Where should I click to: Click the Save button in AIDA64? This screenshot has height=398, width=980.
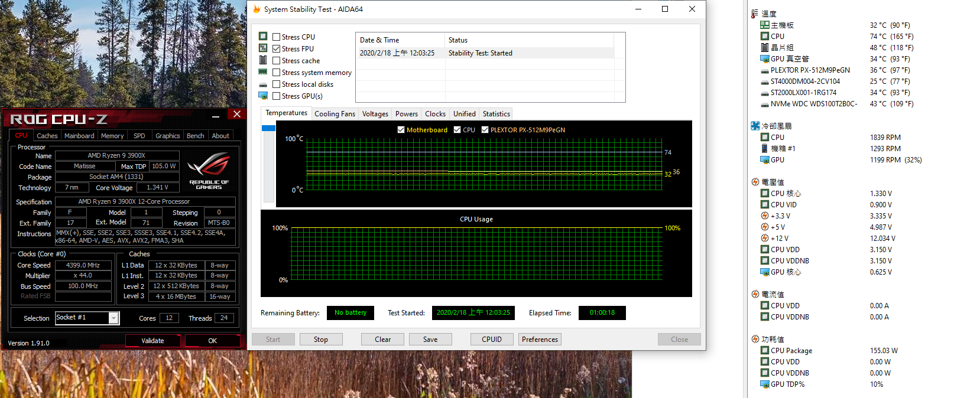tap(430, 340)
